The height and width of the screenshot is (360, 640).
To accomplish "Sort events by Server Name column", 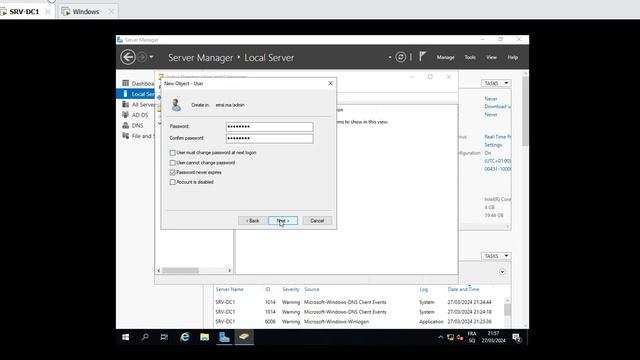I will pyautogui.click(x=229, y=289).
